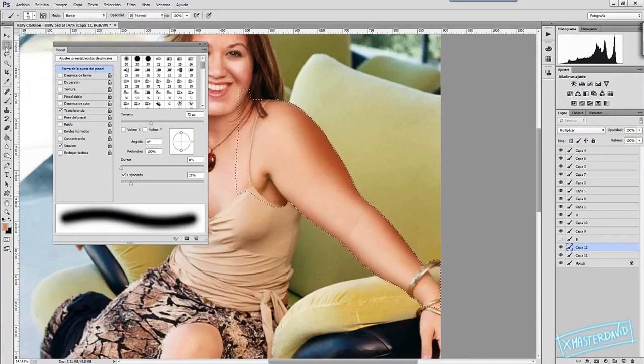Select the Type tool
Viewport: 644px width, 364px height.
[x=7, y=175]
